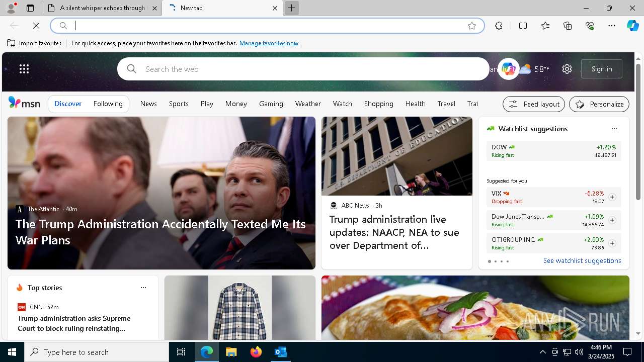Open the volume control in tray
Screen dimensions: 644x362
(x=579, y=352)
